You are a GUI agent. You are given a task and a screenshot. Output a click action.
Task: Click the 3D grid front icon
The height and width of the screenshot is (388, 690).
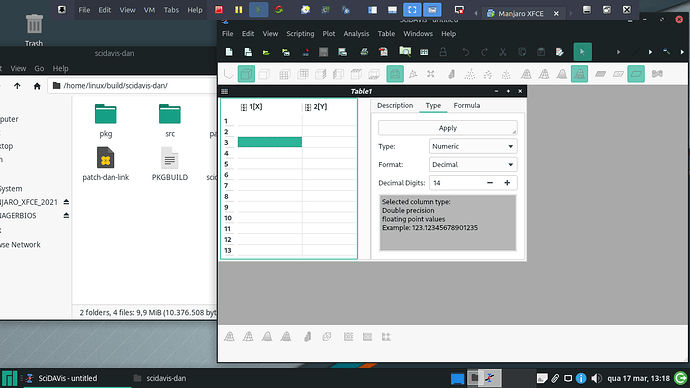pyautogui.click(x=285, y=74)
